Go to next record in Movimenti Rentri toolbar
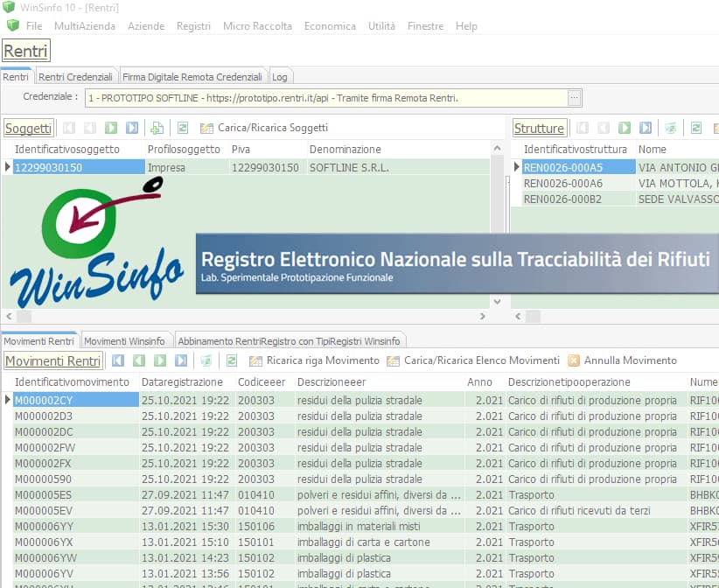The image size is (719, 588). click(x=160, y=360)
